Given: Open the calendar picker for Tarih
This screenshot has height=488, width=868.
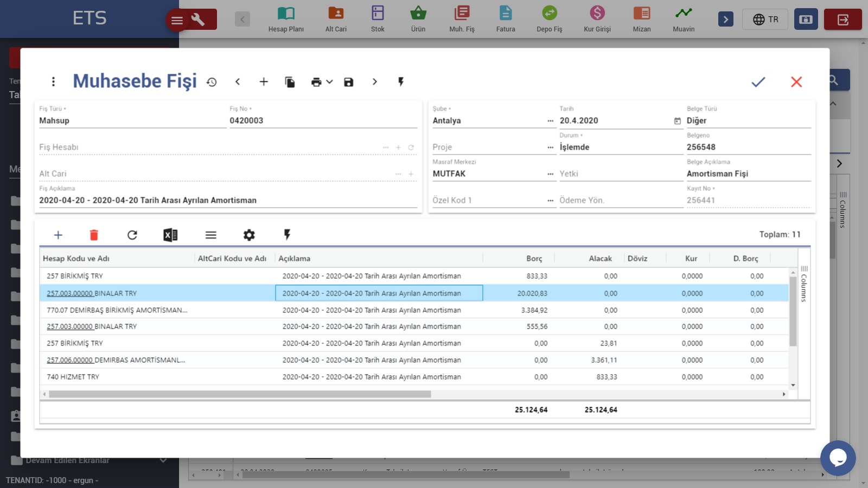Looking at the screenshot, I should coord(677,121).
